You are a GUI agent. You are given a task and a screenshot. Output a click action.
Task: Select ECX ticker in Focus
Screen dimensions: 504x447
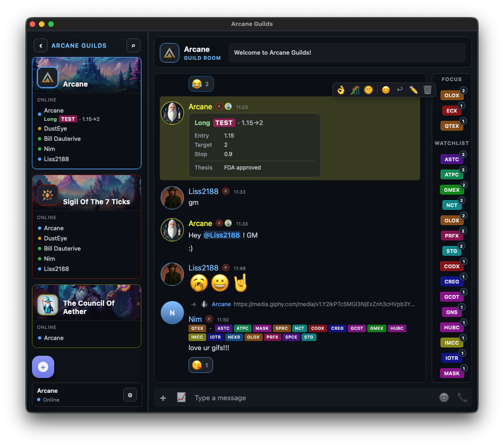coord(452,111)
